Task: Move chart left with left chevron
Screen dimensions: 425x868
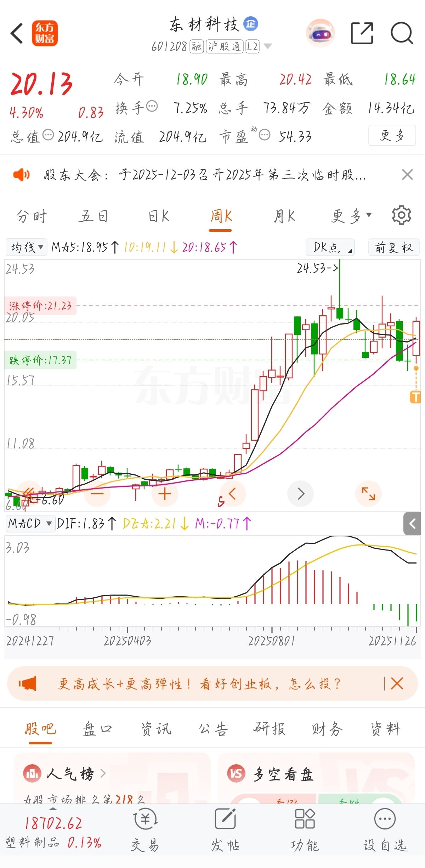Action: click(233, 494)
